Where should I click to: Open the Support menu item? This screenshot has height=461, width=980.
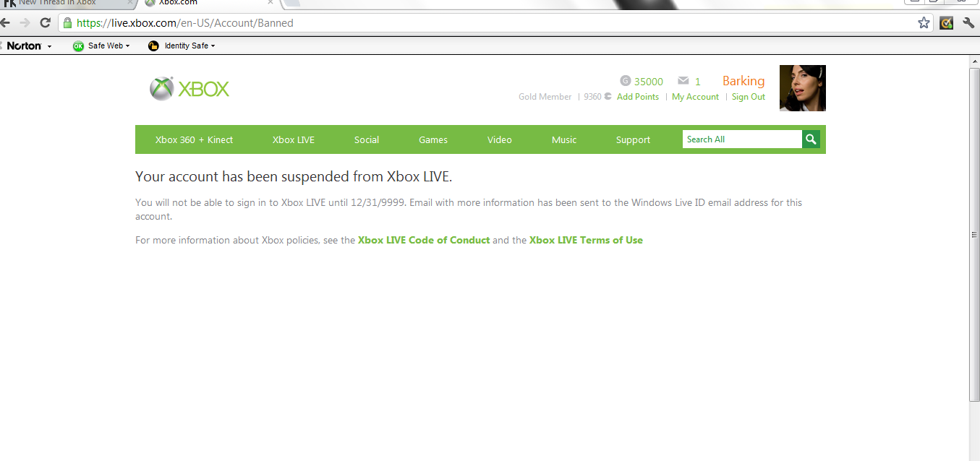(633, 139)
